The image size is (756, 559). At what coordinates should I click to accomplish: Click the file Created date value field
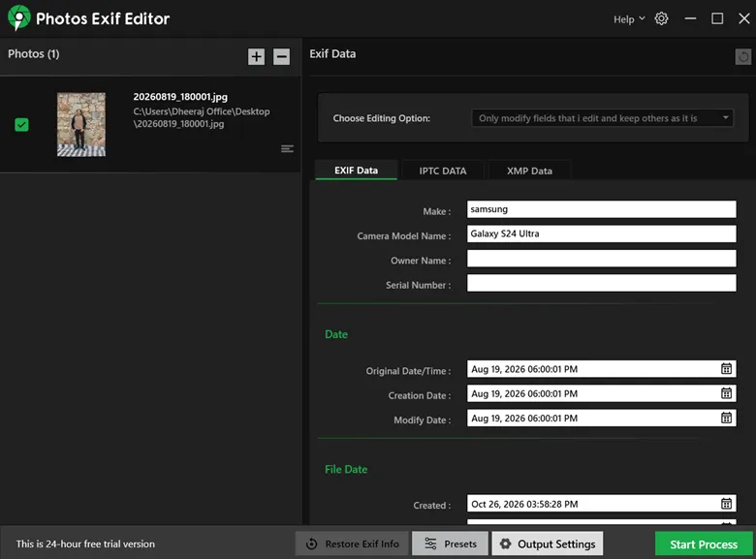tap(601, 504)
